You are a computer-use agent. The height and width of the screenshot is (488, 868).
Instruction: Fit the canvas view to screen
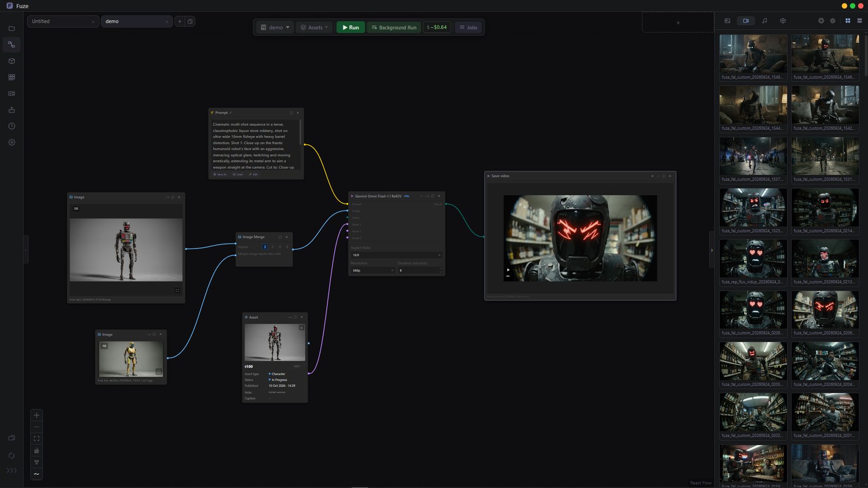(36, 439)
